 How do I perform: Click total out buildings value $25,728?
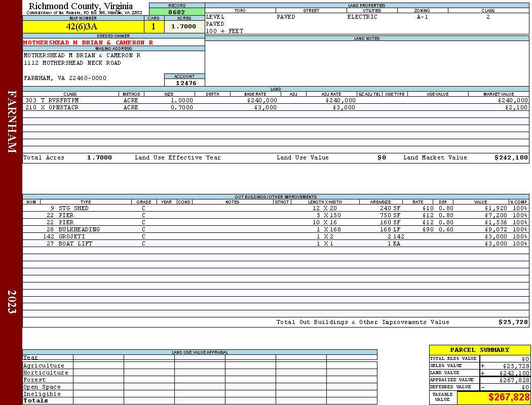click(x=513, y=322)
